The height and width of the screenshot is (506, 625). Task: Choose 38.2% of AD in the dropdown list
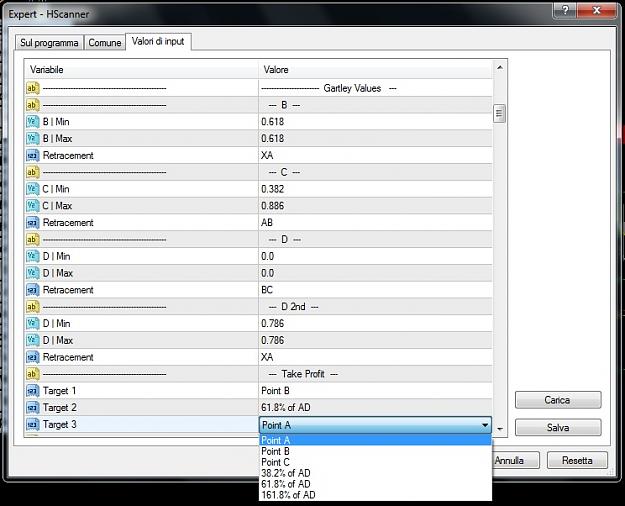point(375,473)
